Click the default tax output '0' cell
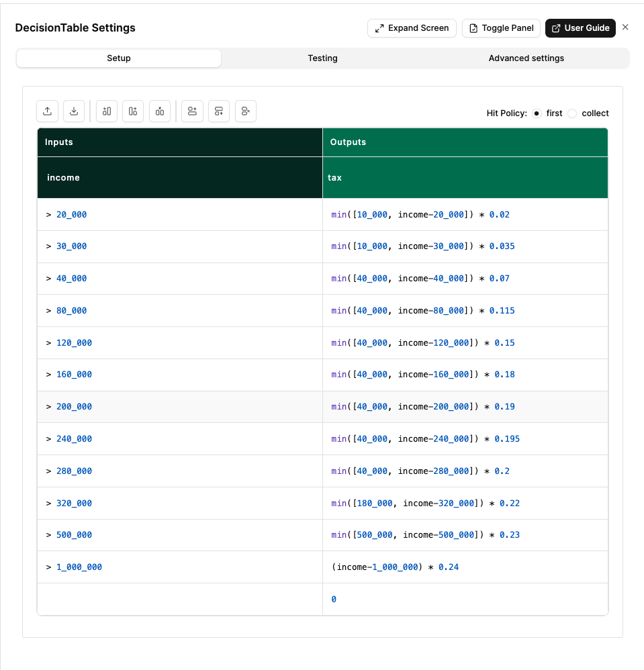The height and width of the screenshot is (670, 644). pos(465,599)
